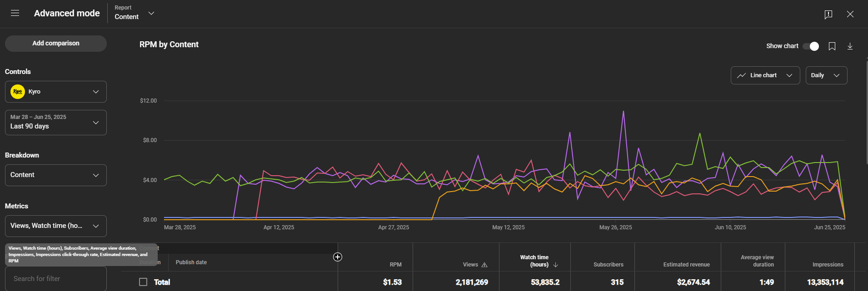Viewport: 868px width, 291px height.
Task: Sort by the Impressions column header
Action: (828, 265)
